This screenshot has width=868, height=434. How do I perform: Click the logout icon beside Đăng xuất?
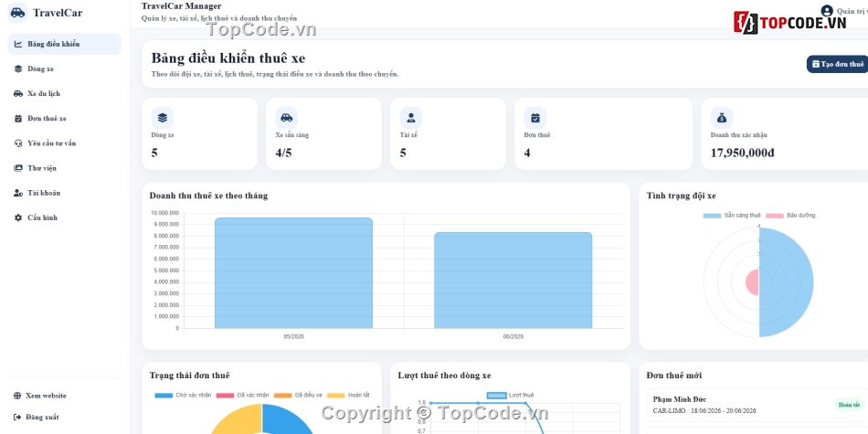[17, 417]
